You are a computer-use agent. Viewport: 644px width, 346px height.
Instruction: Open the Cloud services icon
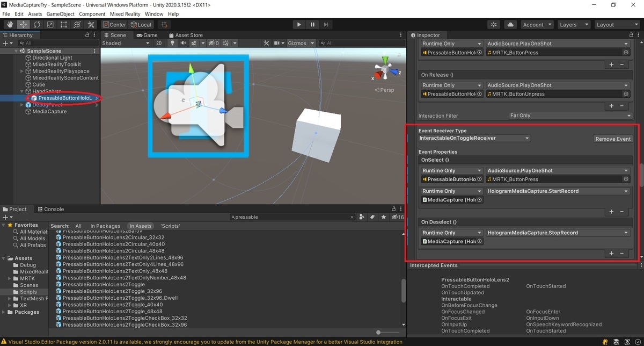tap(510, 25)
